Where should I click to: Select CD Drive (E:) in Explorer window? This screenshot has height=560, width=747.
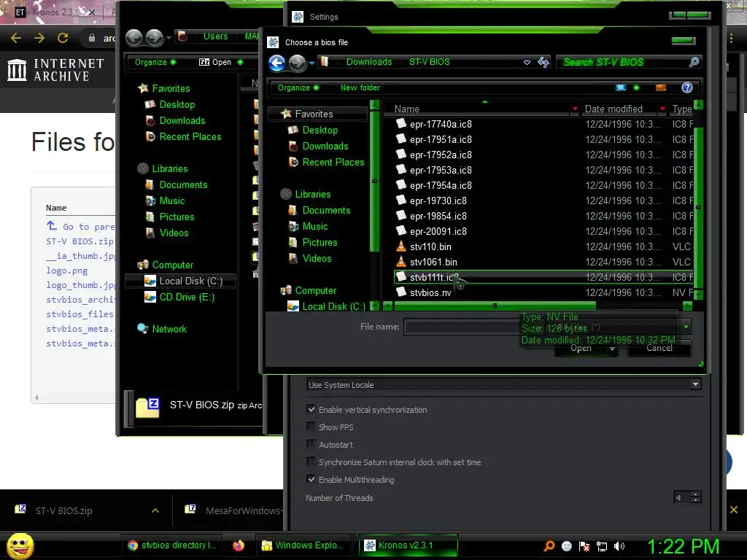coord(187,297)
